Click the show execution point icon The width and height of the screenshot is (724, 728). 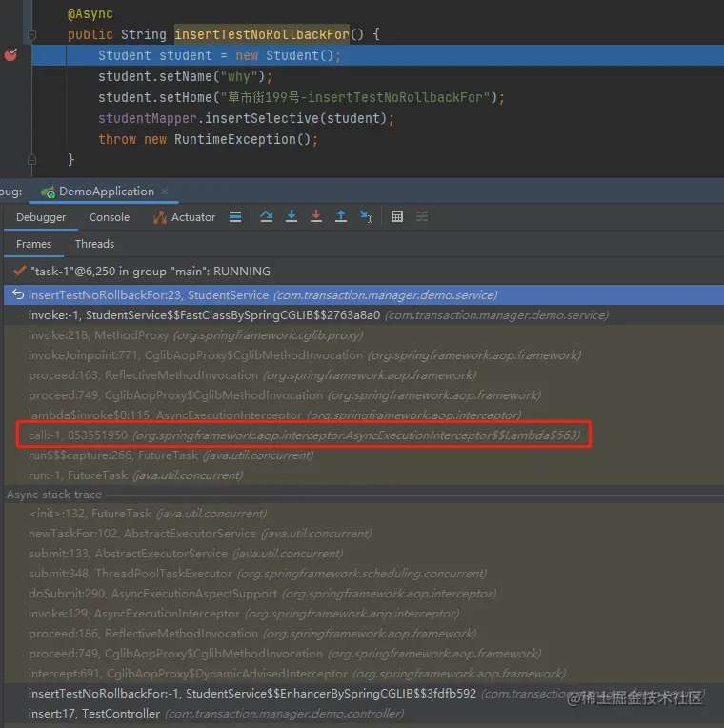pos(235,217)
